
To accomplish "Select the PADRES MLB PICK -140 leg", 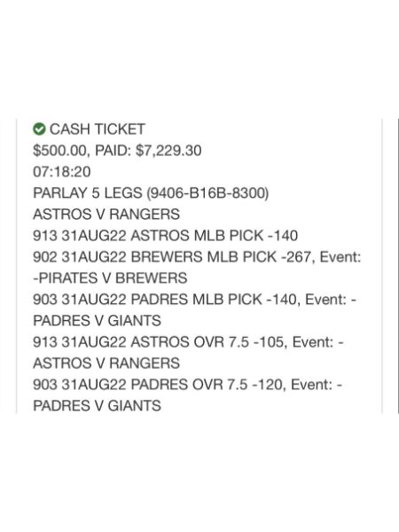I will [214, 300].
